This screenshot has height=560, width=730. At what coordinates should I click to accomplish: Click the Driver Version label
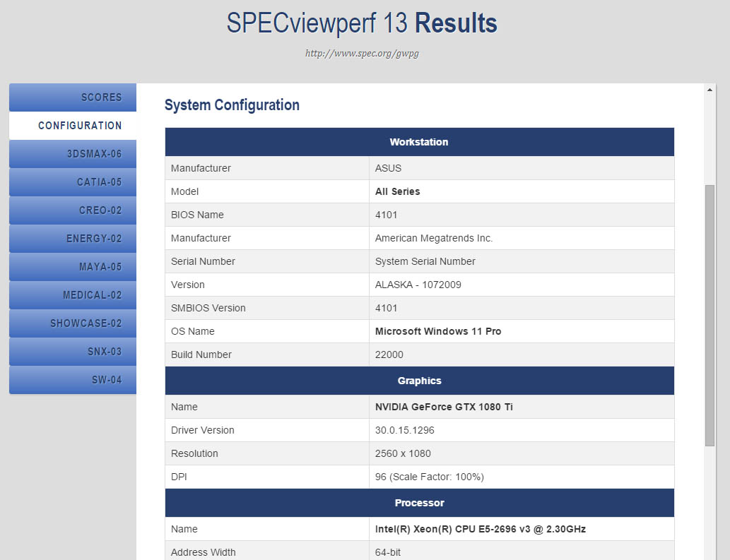tap(203, 430)
